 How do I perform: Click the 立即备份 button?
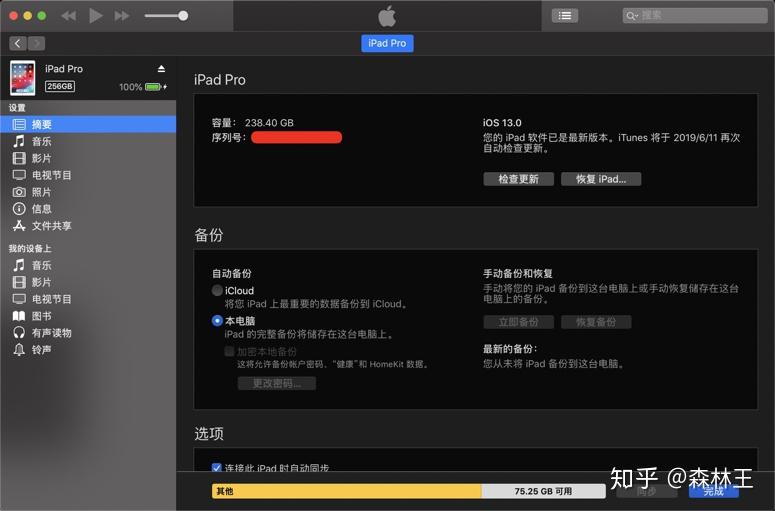(518, 322)
